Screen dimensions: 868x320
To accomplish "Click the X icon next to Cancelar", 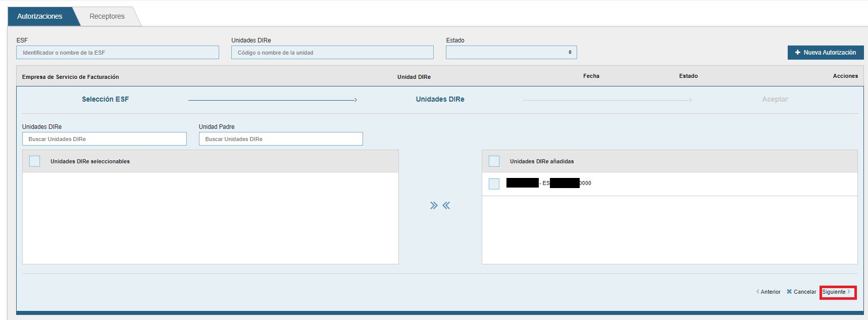I will (789, 292).
